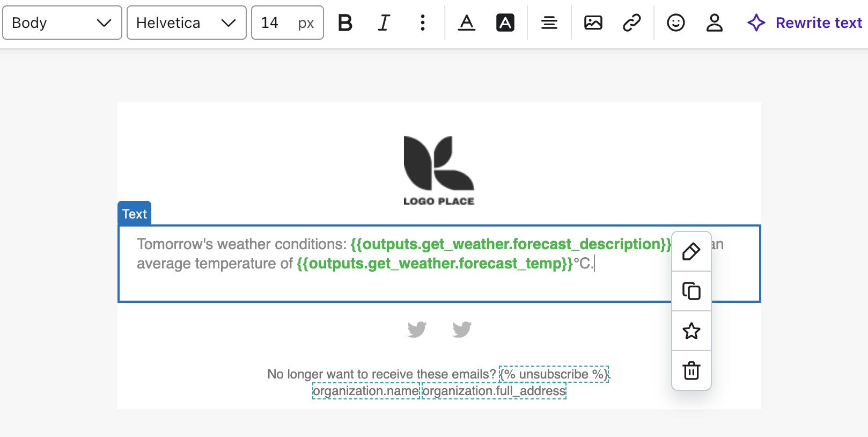The image size is (868, 437).
Task: Open the text background color picker
Action: pyautogui.click(x=505, y=23)
